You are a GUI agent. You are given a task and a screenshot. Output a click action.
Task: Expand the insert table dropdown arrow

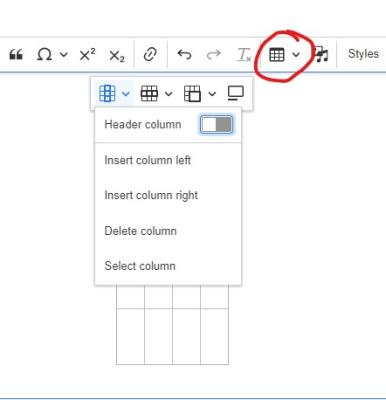pos(296,54)
